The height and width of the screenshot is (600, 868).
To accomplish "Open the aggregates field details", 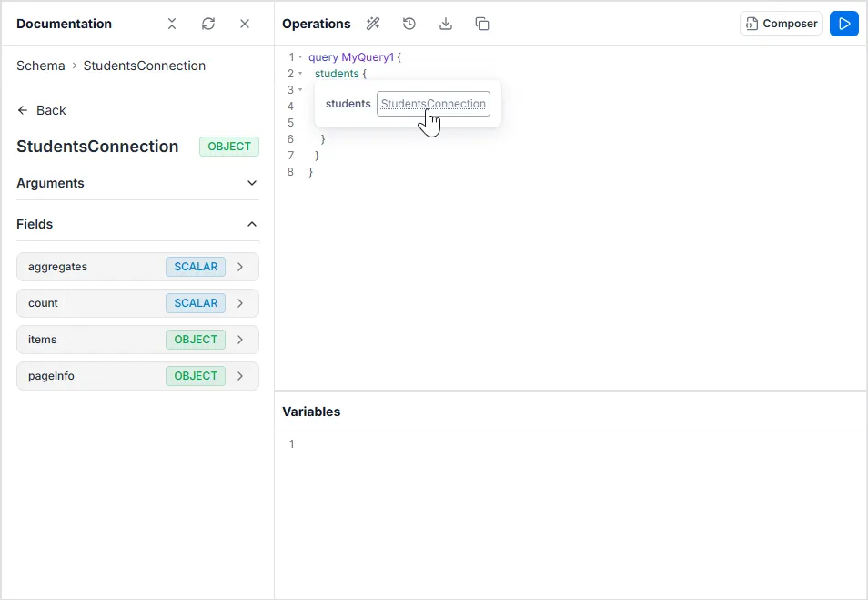I will point(137,267).
